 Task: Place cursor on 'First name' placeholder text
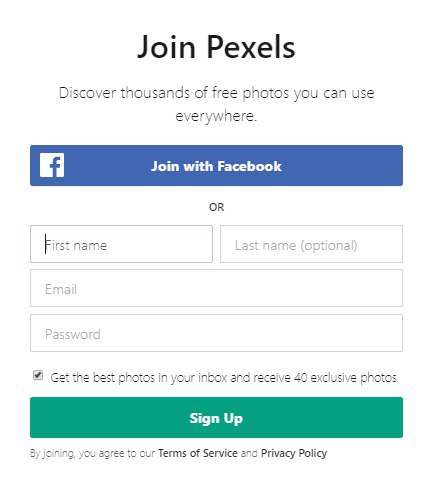[x=76, y=245]
